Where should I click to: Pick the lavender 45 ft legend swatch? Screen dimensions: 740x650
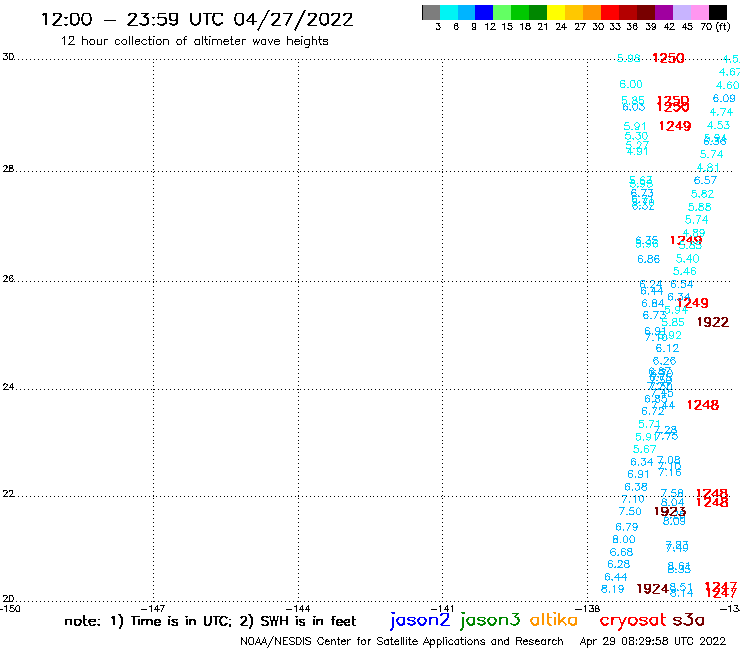(681, 12)
